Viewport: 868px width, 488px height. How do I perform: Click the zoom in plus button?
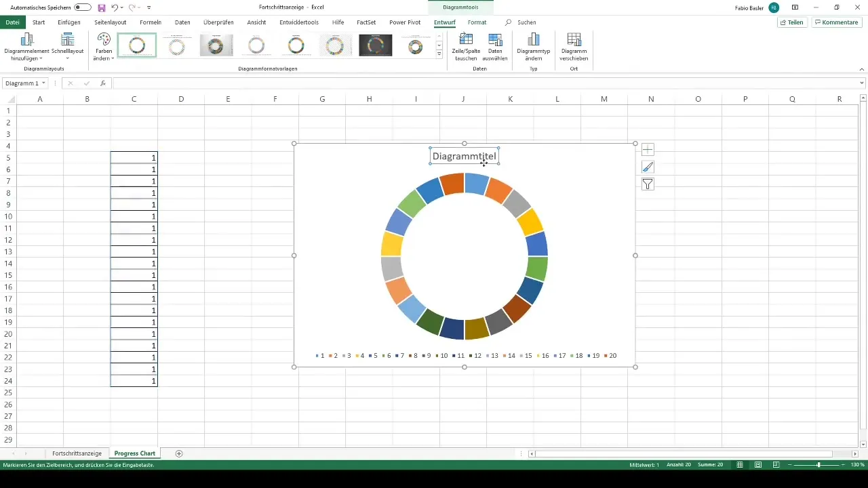[x=844, y=465]
